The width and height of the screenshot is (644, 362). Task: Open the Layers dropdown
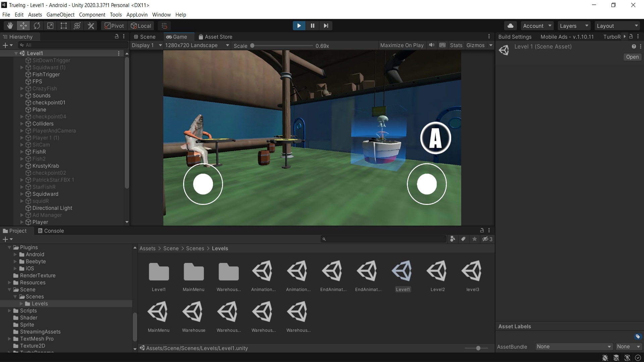(574, 26)
